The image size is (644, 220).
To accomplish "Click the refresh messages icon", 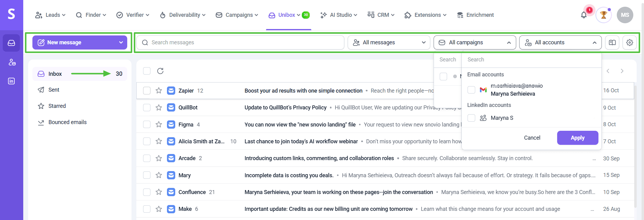I will (160, 71).
